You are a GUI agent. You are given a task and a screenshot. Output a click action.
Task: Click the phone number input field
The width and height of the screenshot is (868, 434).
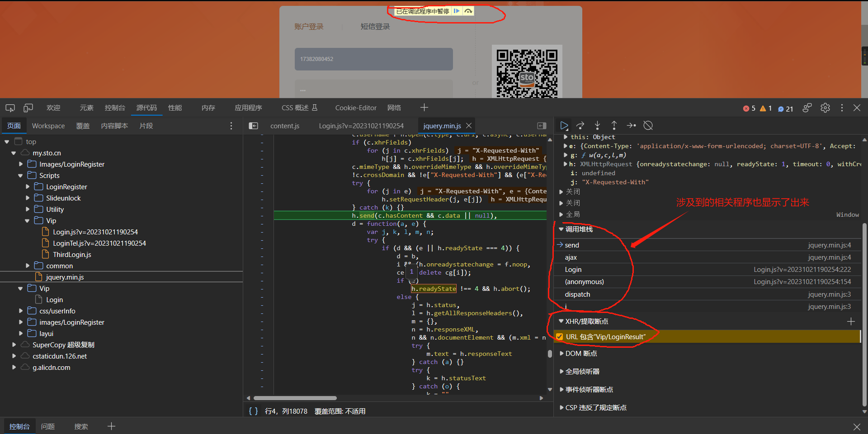coord(374,59)
